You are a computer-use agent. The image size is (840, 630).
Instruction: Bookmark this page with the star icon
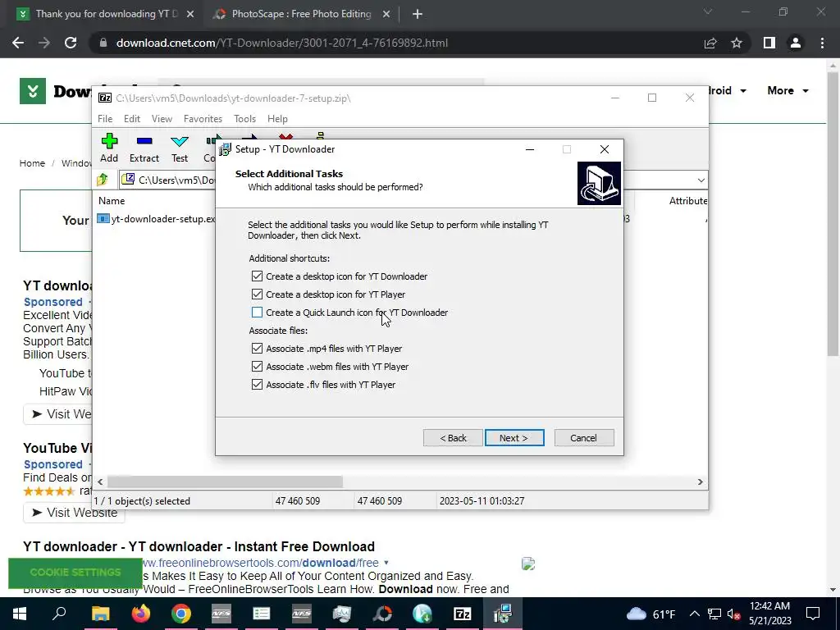[737, 43]
